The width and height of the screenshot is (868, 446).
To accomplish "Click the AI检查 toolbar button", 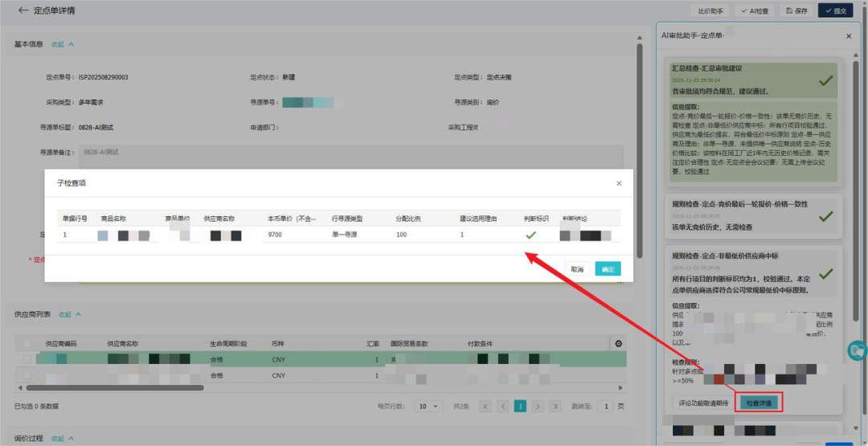I will click(754, 11).
